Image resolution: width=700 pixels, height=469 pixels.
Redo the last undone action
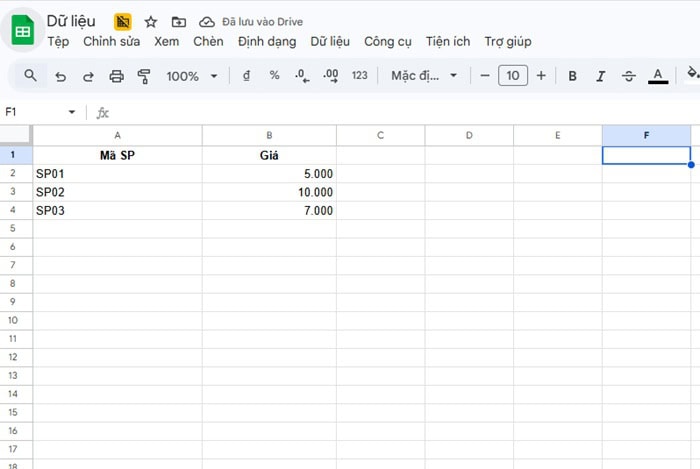pyautogui.click(x=88, y=76)
